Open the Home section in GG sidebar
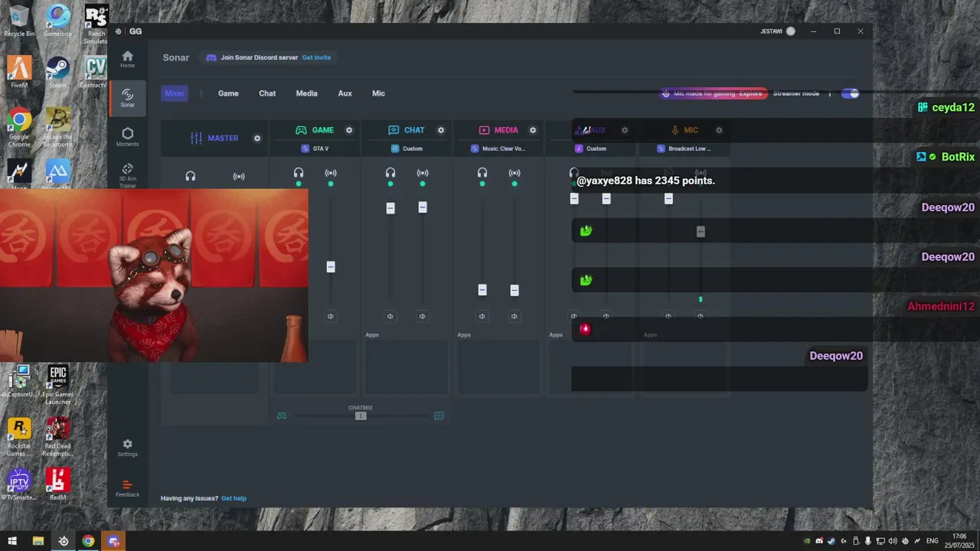The width and height of the screenshot is (980, 551). click(x=127, y=59)
